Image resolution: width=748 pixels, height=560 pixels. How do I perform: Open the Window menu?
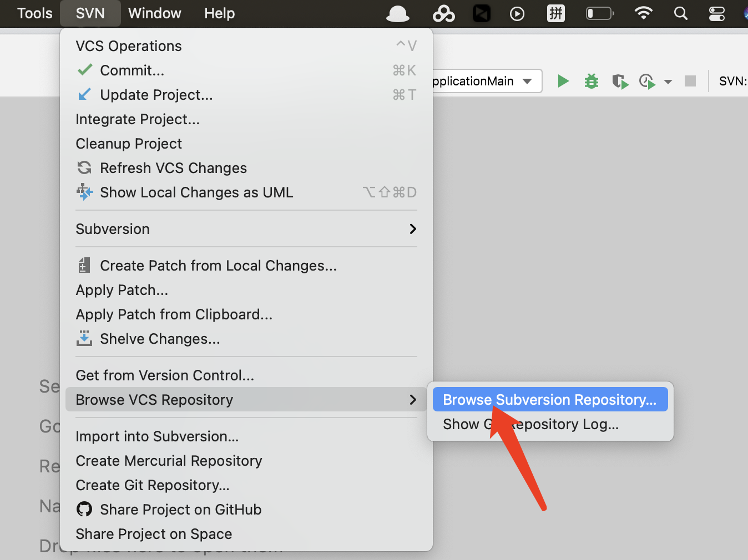coord(154,13)
